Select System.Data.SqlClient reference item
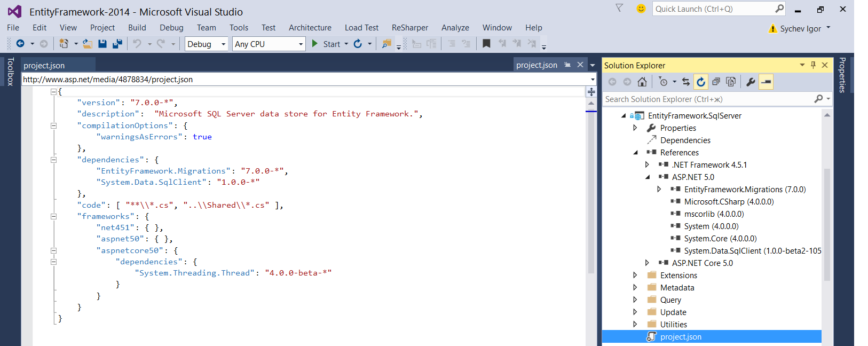 click(753, 251)
